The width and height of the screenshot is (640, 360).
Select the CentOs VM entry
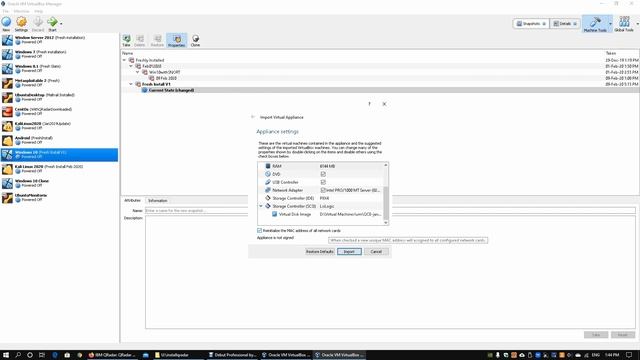pos(59,111)
